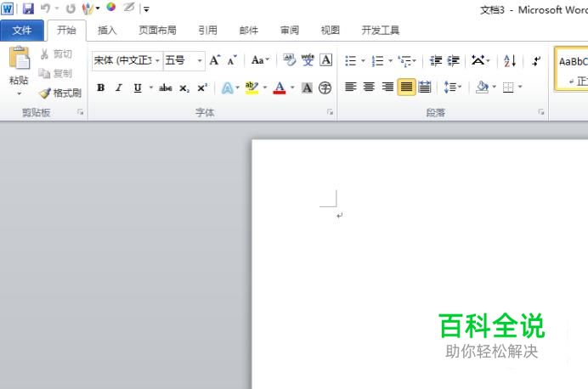Screen dimensions: 588x389
Task: Switch to the 引用 (References) tab
Action: [207, 30]
